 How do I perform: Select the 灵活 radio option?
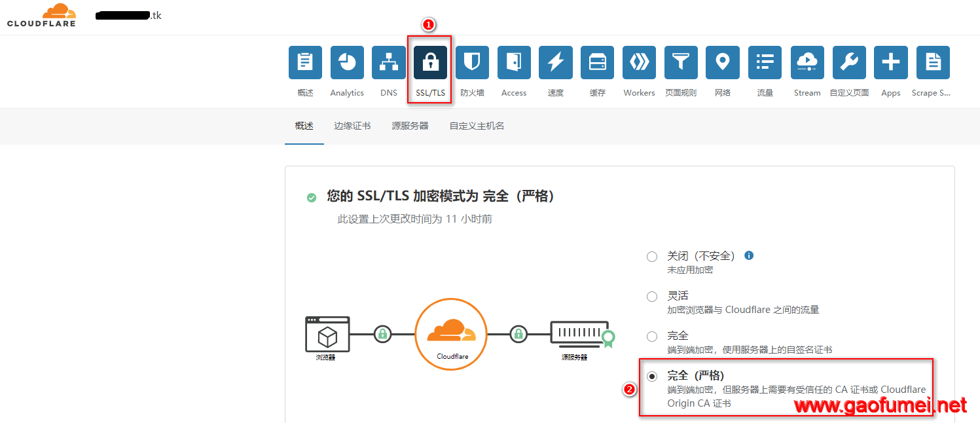652,297
